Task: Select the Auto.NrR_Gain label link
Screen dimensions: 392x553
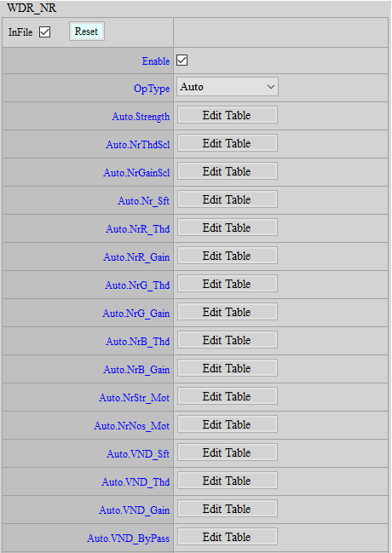Action: [136, 257]
